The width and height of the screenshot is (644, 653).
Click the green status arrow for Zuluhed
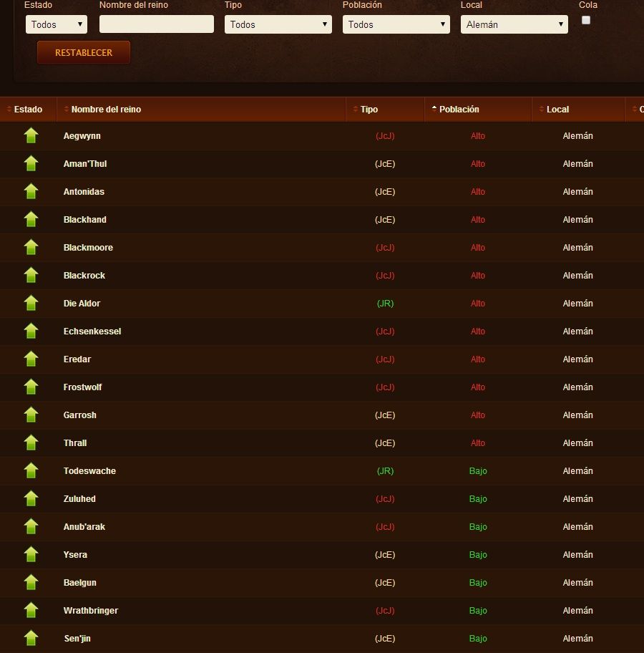tap(31, 498)
